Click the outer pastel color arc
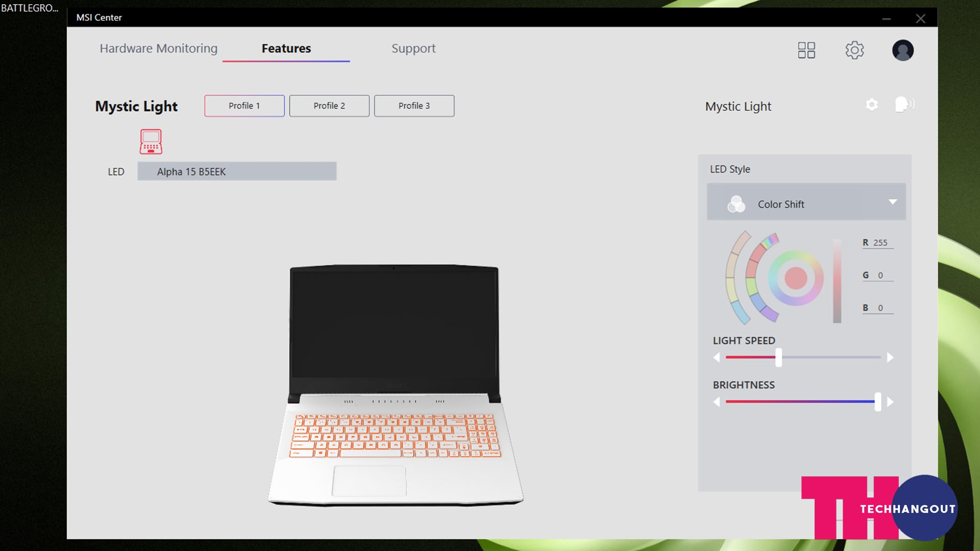The image size is (980, 551). tap(733, 278)
